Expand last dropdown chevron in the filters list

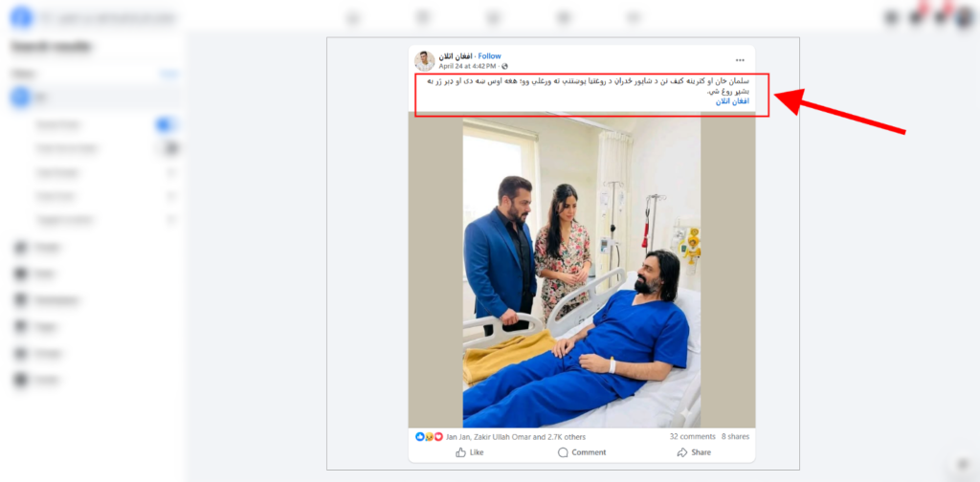point(171,220)
